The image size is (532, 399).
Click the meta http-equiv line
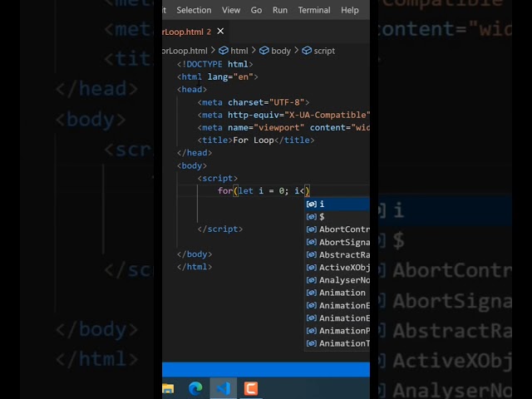click(x=283, y=115)
